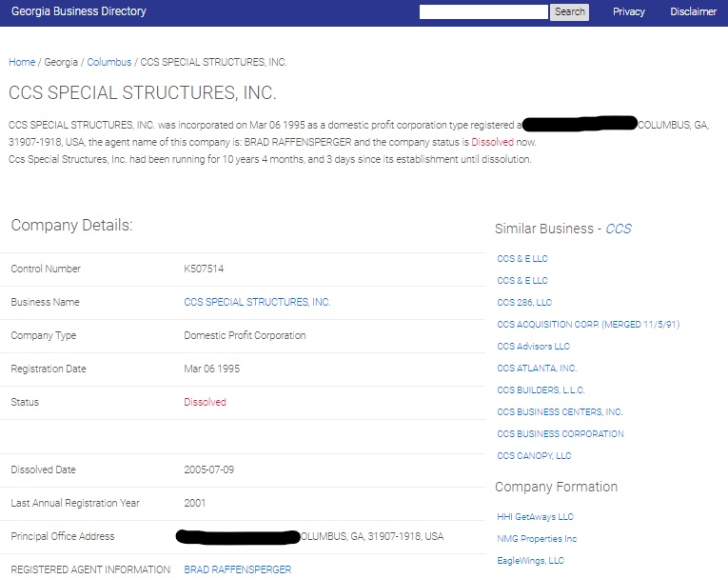This screenshot has width=728, height=579.
Task: Click the Georgia breadcrumb text
Action: click(61, 62)
